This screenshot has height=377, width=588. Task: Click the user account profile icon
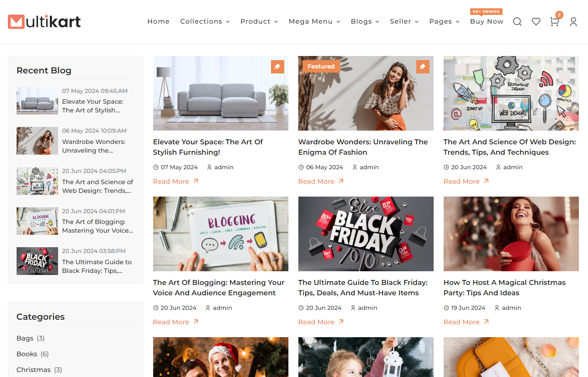(x=573, y=22)
